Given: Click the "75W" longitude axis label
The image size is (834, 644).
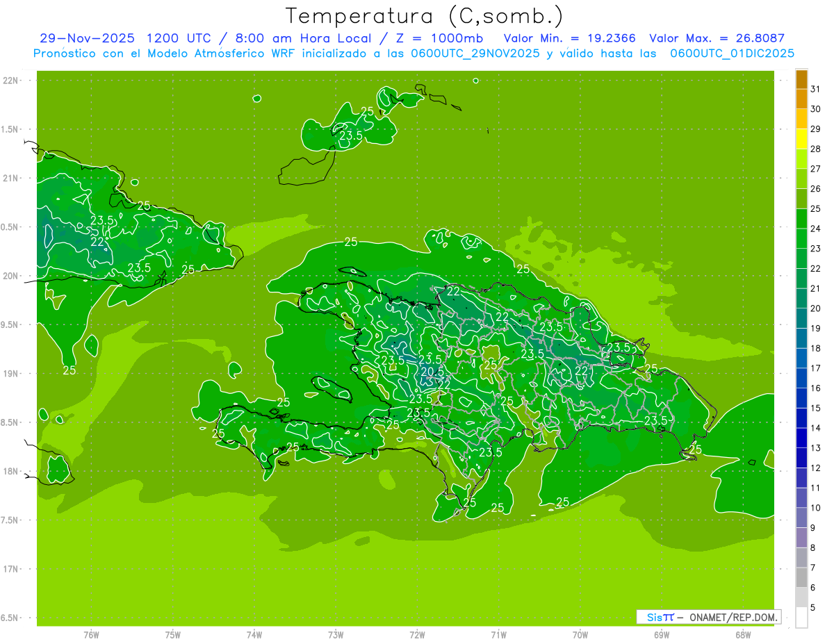Looking at the screenshot, I should pos(173,635).
